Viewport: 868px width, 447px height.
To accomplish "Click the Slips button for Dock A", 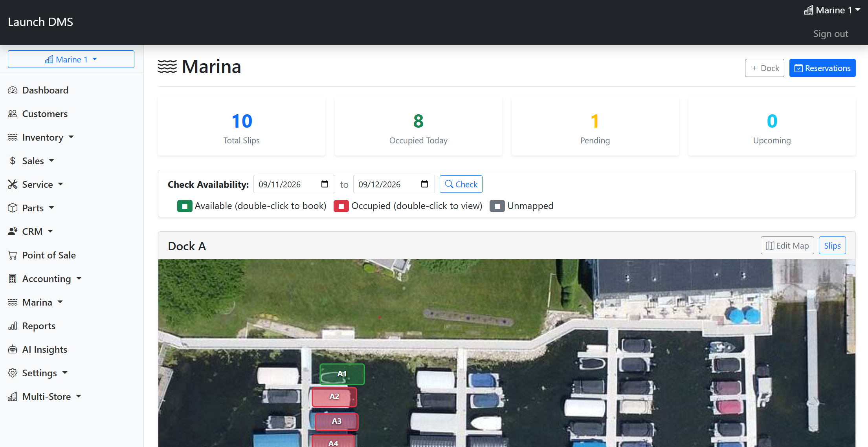I will [x=832, y=246].
